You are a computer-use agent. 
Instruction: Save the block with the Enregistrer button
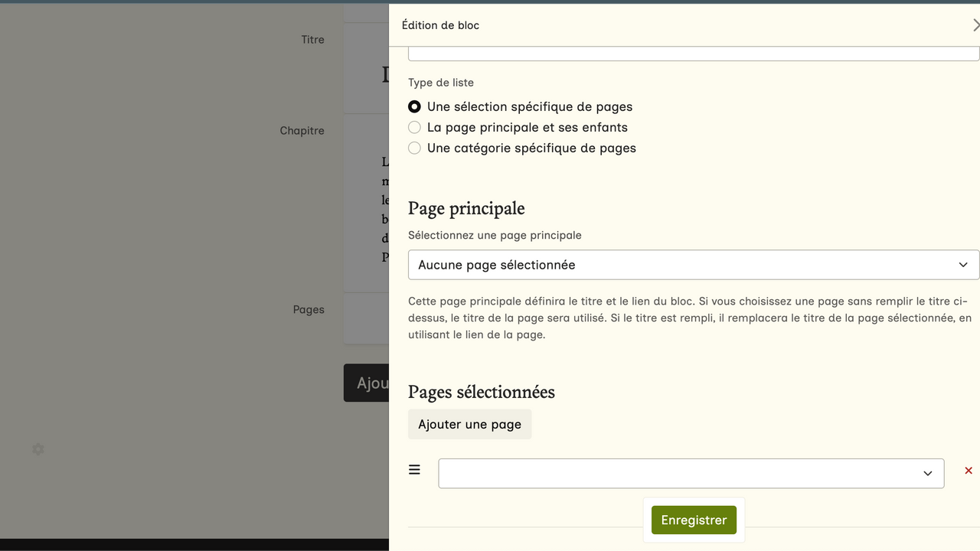tap(694, 520)
